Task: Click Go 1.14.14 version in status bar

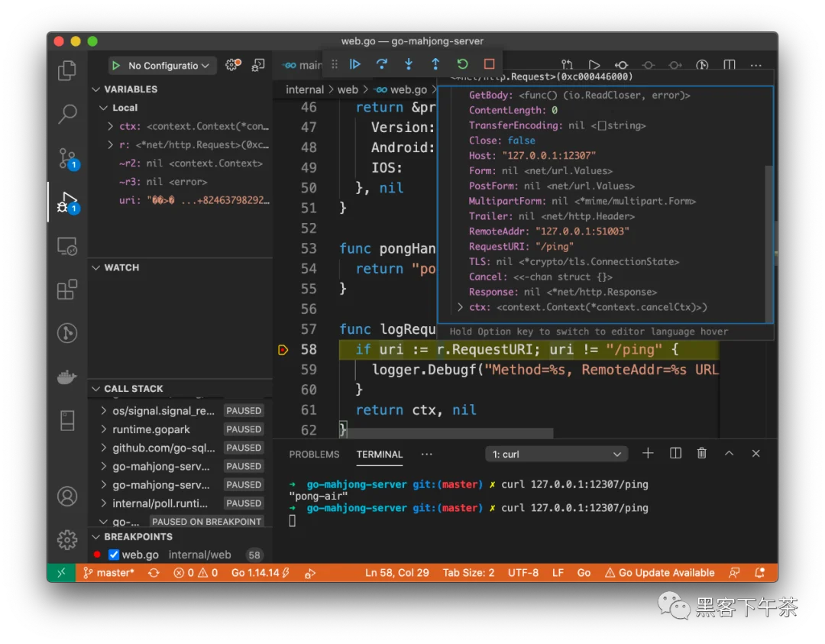Action: click(x=260, y=573)
